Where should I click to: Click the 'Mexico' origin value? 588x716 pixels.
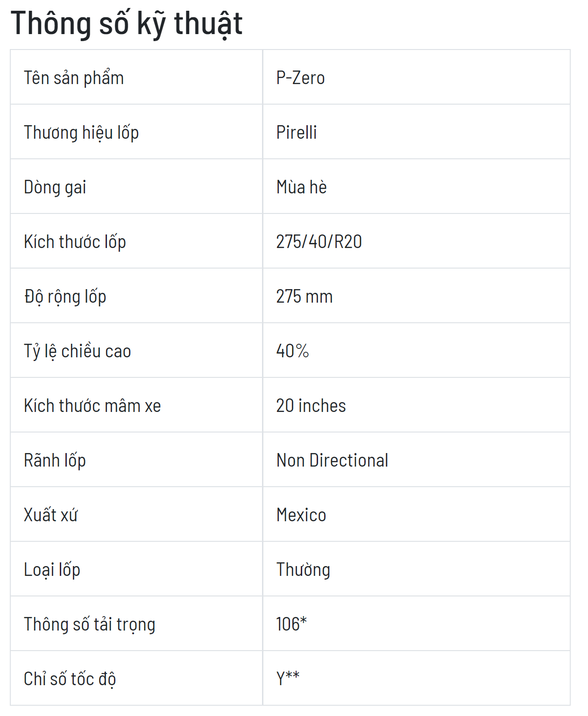(x=301, y=515)
